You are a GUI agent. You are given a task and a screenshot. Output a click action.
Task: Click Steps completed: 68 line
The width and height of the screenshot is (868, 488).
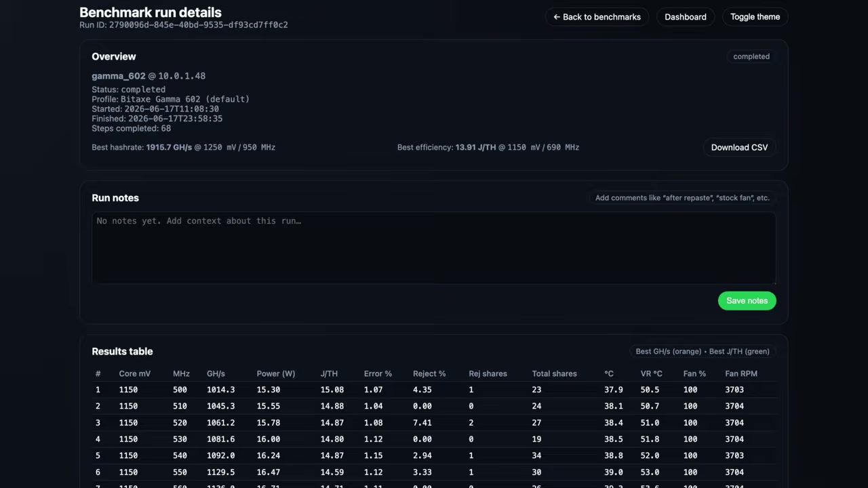click(x=132, y=128)
